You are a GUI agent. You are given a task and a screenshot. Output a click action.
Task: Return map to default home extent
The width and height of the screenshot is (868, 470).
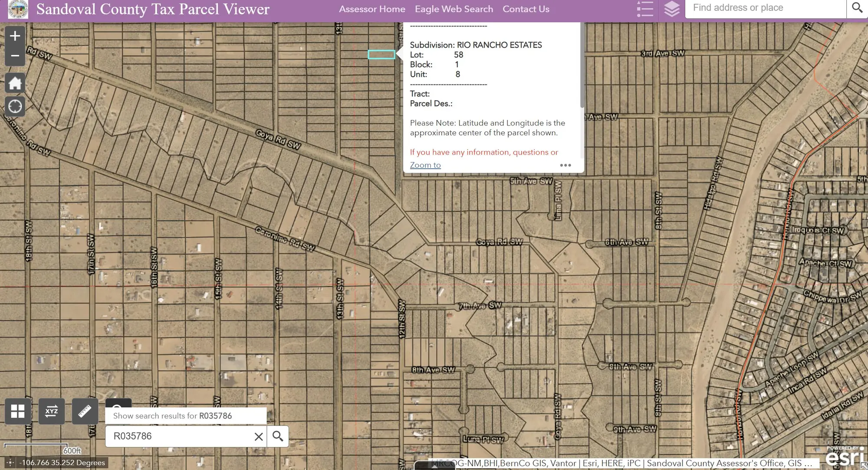click(15, 83)
